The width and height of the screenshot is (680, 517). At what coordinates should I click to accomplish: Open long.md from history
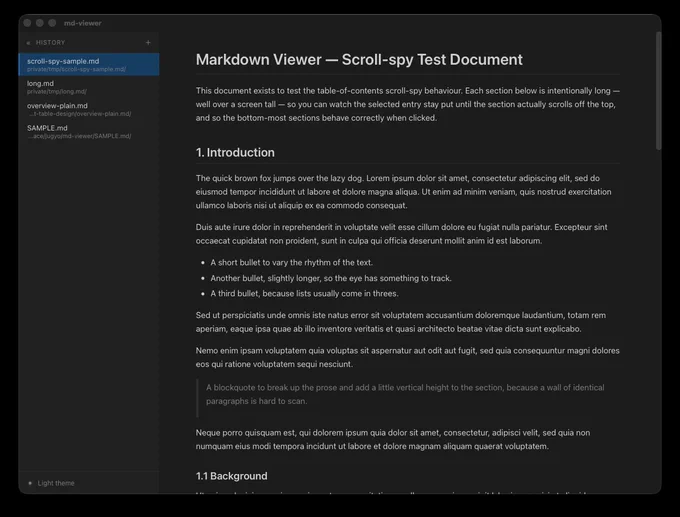tap(89, 87)
